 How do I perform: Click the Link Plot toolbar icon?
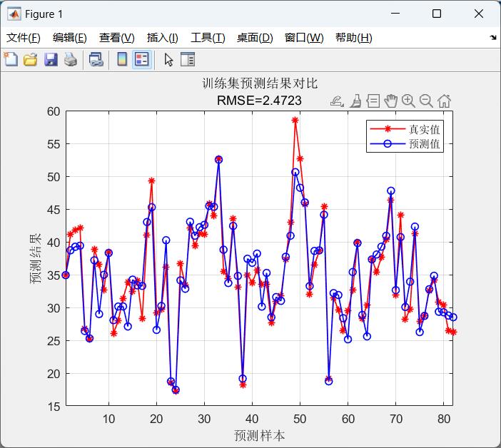click(96, 60)
